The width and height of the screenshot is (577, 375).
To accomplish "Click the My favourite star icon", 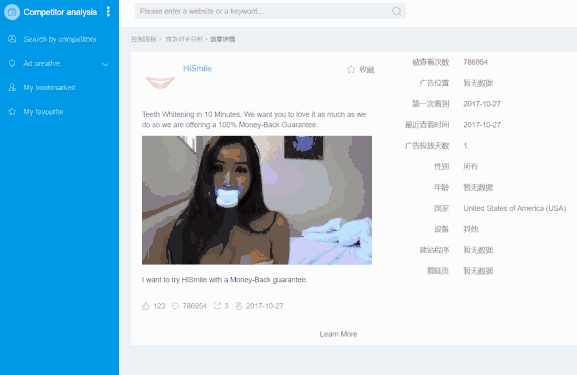I will (x=12, y=112).
